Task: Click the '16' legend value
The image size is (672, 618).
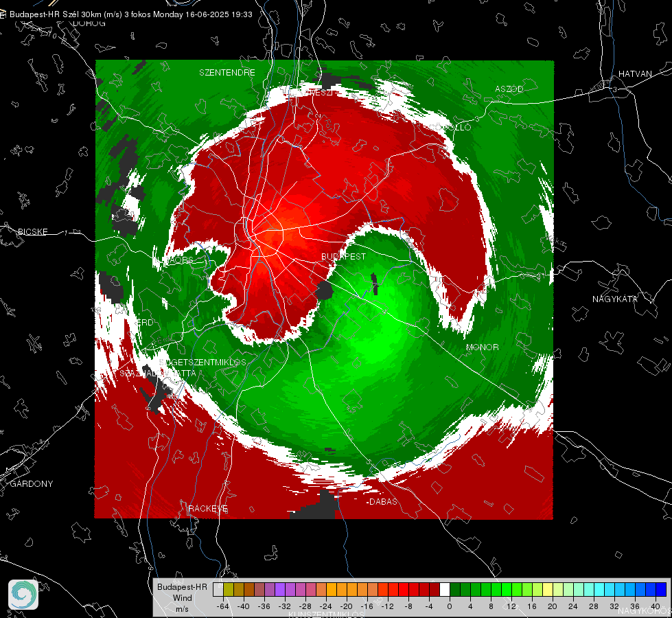Action: (532, 606)
